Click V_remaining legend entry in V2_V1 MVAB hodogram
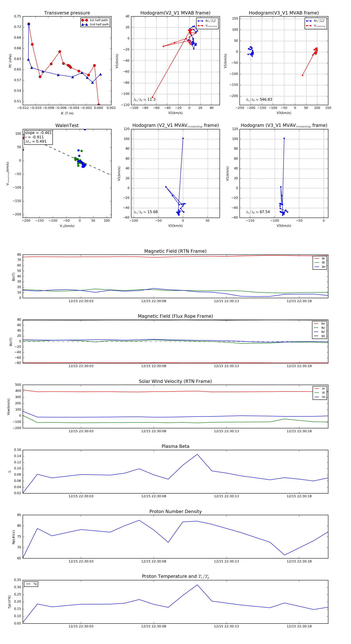351x644 pixels. pyautogui.click(x=207, y=26)
